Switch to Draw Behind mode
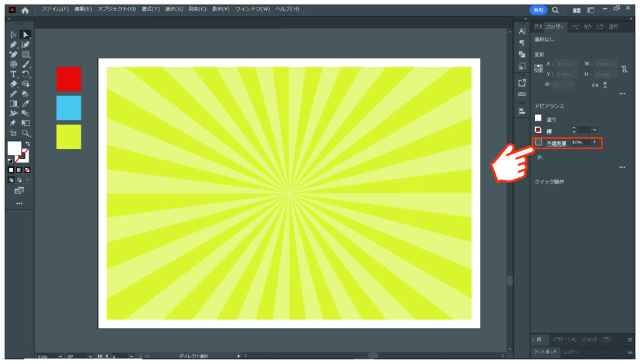Screen dimensions: 640x364 tap(19, 180)
